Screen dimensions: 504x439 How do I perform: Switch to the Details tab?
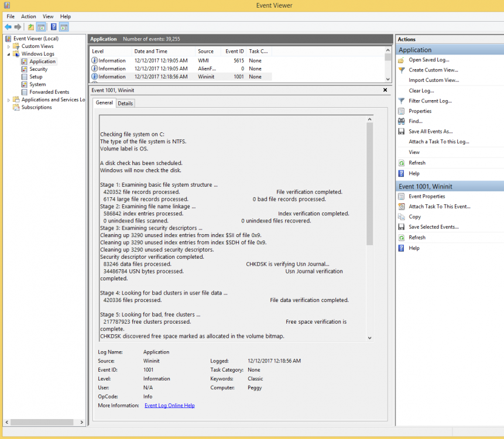click(x=125, y=104)
